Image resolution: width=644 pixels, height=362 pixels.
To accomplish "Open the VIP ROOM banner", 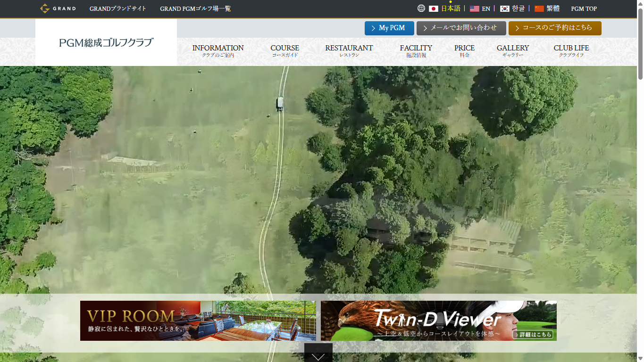I will click(198, 321).
